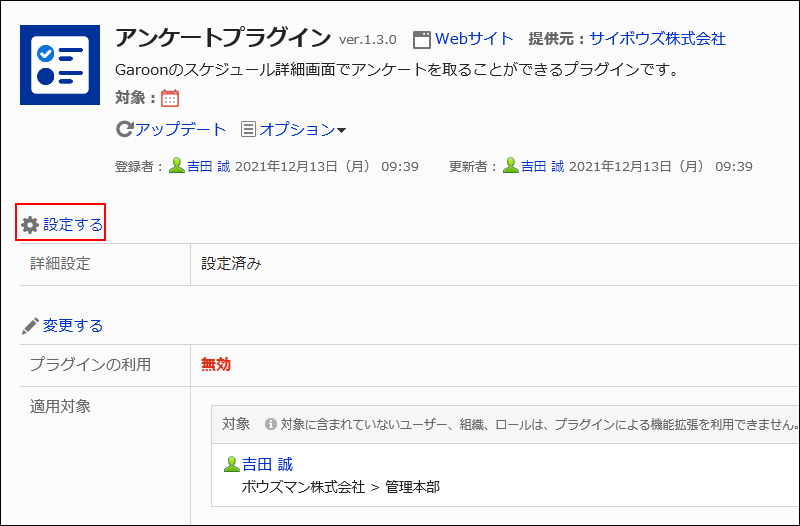Click the 対象 header inside the 適用対象 box
The image size is (800, 526).
tap(236, 423)
